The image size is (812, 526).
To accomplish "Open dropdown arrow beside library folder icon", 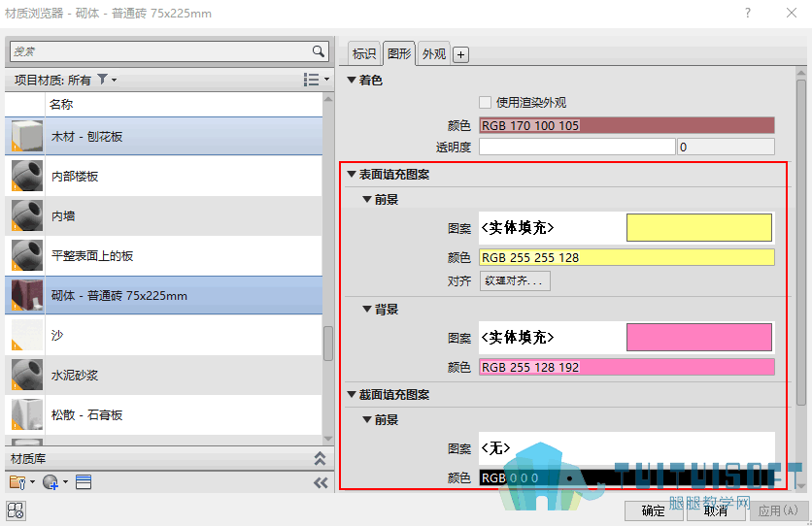I will tap(33, 482).
